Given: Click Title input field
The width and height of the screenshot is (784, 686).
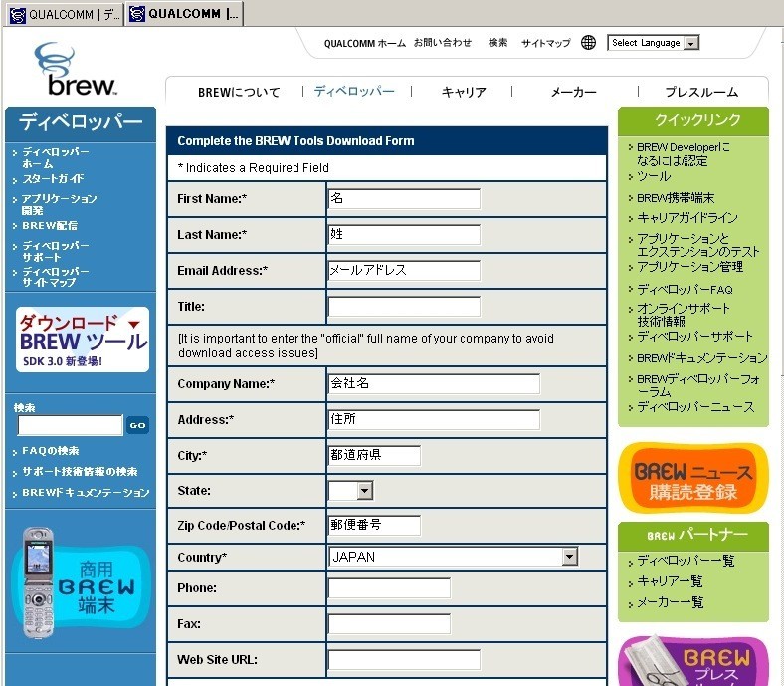Looking at the screenshot, I should tap(404, 307).
